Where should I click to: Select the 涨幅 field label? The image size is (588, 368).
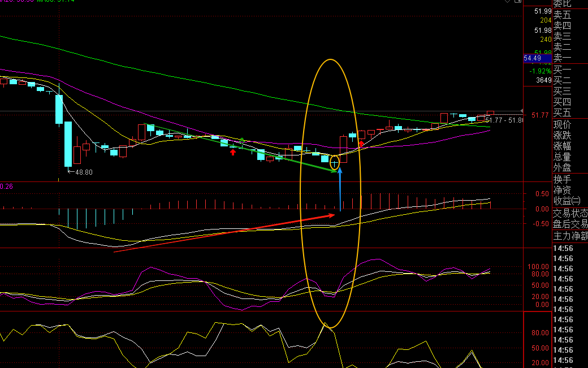[562, 146]
